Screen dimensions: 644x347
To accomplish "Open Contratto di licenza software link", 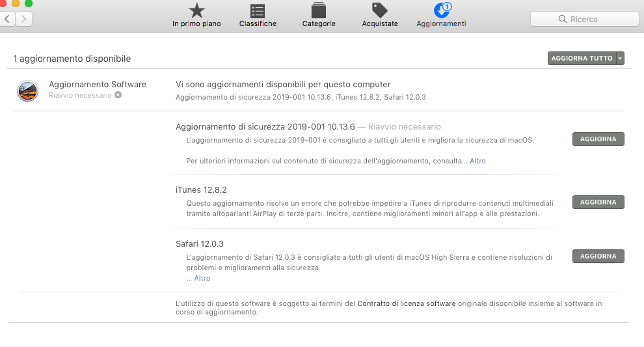I will (x=406, y=303).
